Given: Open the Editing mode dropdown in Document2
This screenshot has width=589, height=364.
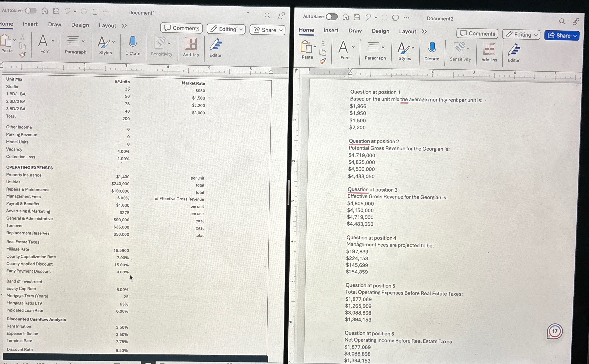Looking at the screenshot, I should [x=521, y=35].
